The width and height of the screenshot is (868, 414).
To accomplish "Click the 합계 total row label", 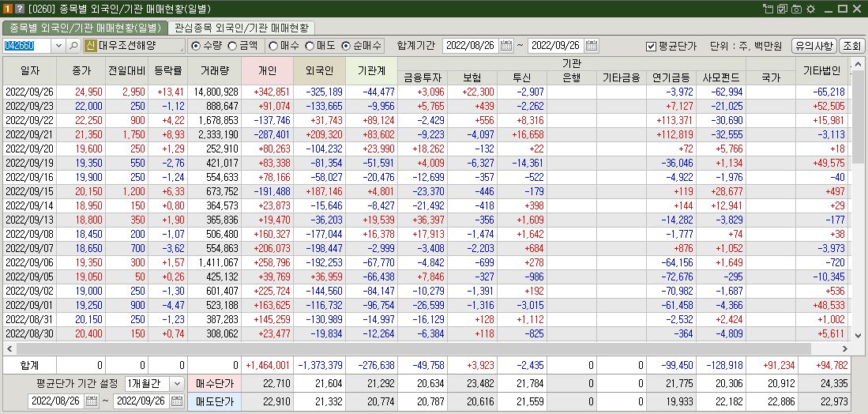I will (x=29, y=365).
